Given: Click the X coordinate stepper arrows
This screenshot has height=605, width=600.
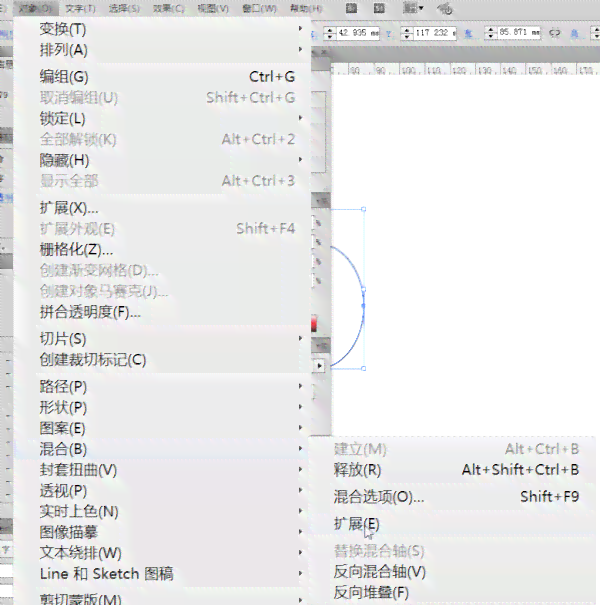Looking at the screenshot, I should [330, 33].
